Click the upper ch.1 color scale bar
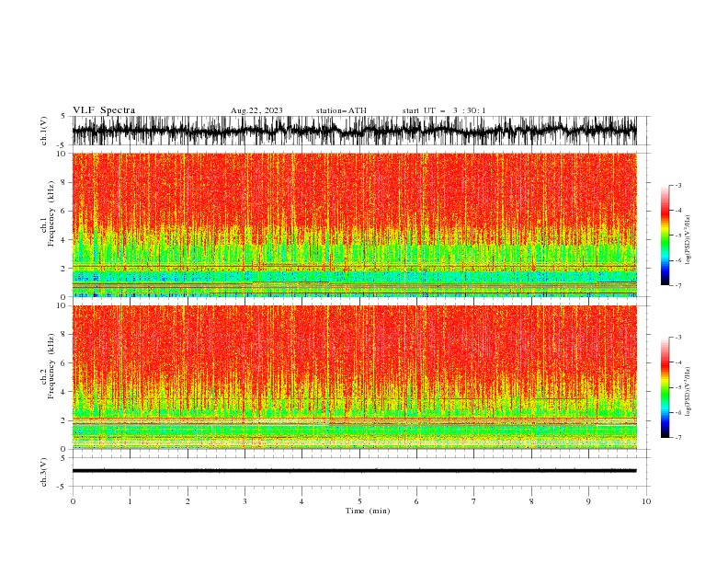 click(x=665, y=236)
